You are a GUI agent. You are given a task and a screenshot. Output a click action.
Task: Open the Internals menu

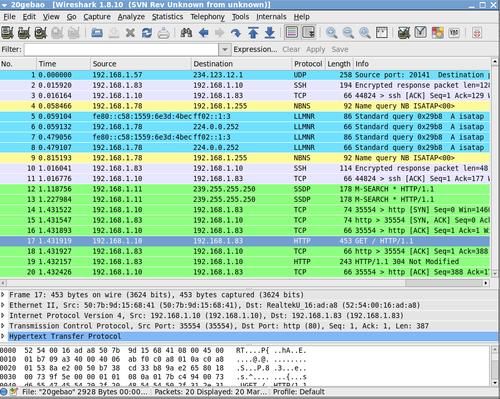[271, 17]
